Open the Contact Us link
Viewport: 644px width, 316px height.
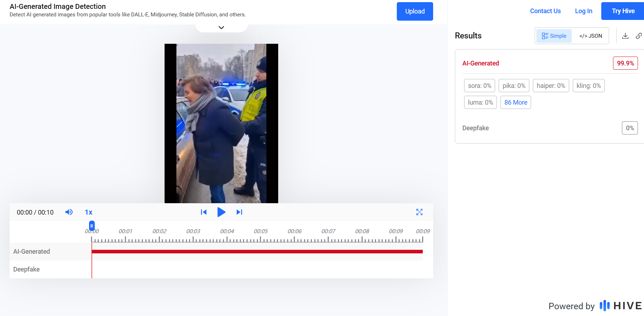point(545,11)
